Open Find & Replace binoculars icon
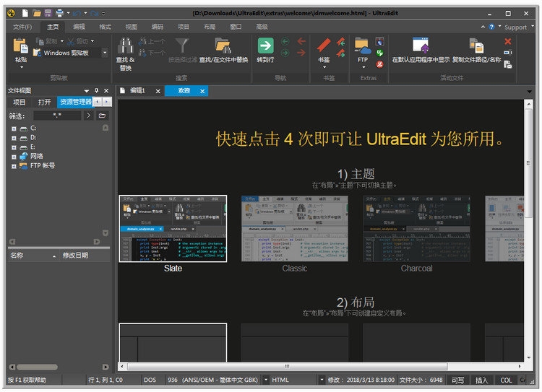 [125, 47]
